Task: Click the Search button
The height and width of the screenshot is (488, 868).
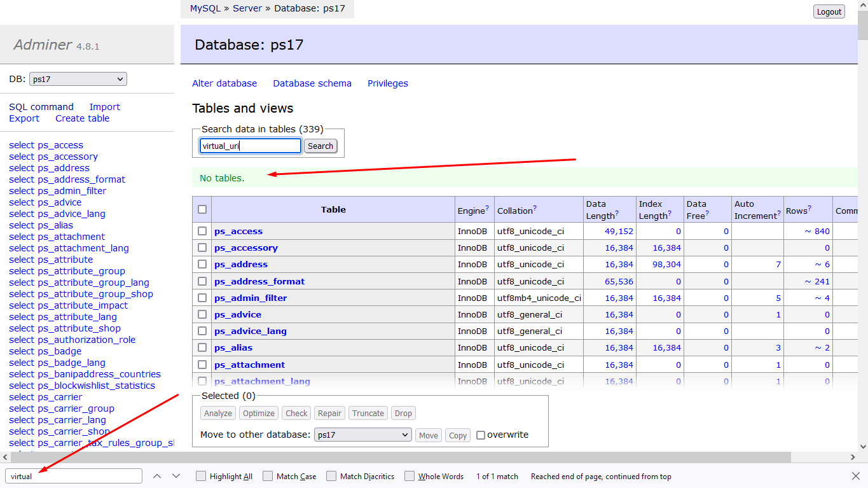Action: pyautogui.click(x=320, y=146)
